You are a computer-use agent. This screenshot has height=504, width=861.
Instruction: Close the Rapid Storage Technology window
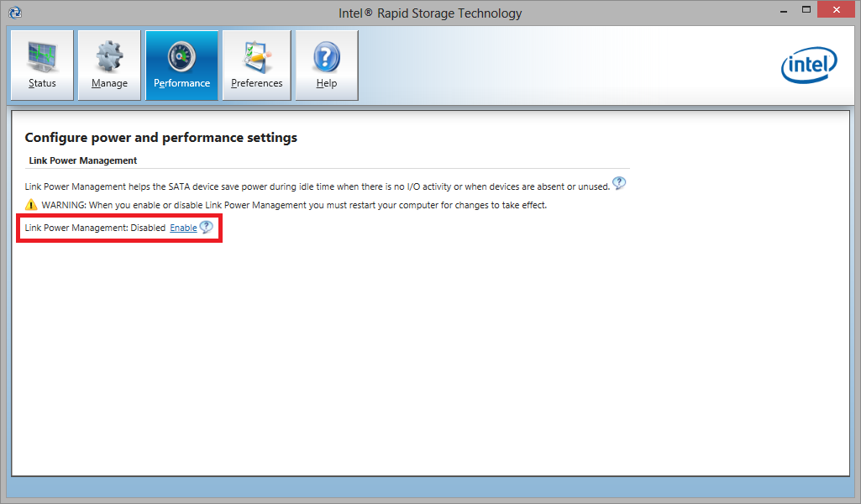pyautogui.click(x=837, y=10)
